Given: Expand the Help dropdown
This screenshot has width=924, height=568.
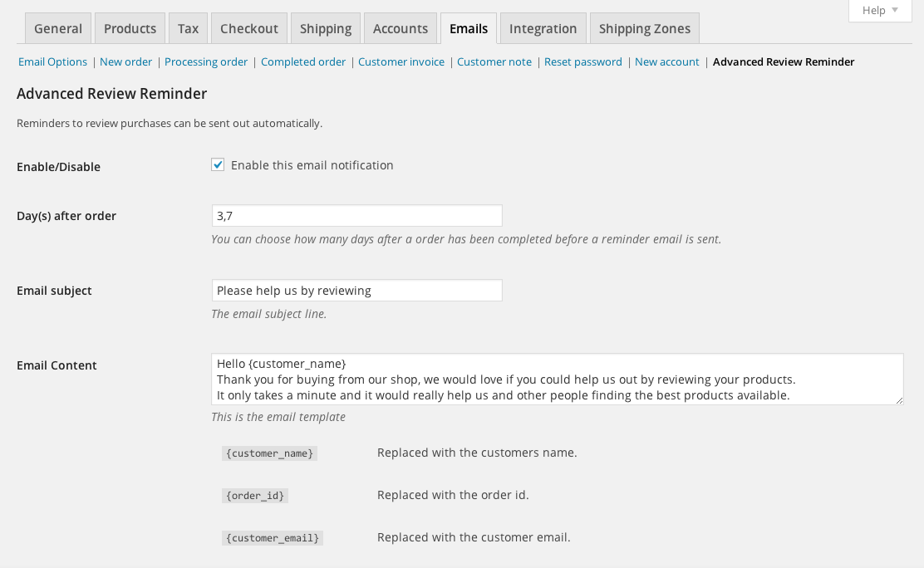Looking at the screenshot, I should tap(878, 11).
